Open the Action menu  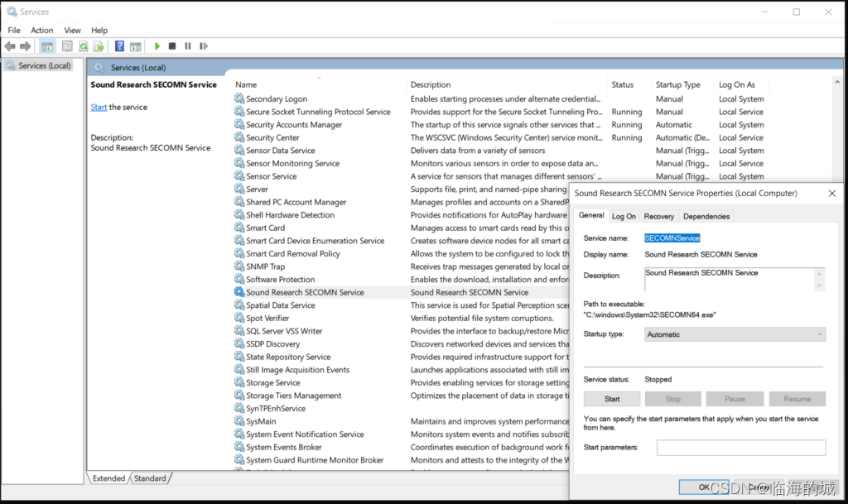42,31
